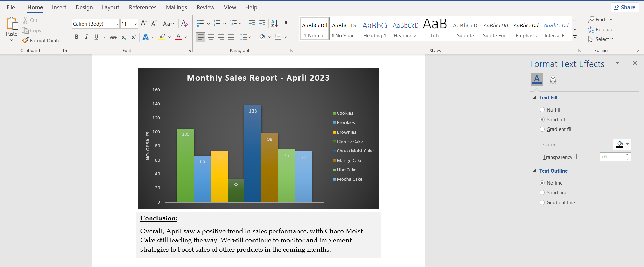Open the File menu

(x=11, y=7)
